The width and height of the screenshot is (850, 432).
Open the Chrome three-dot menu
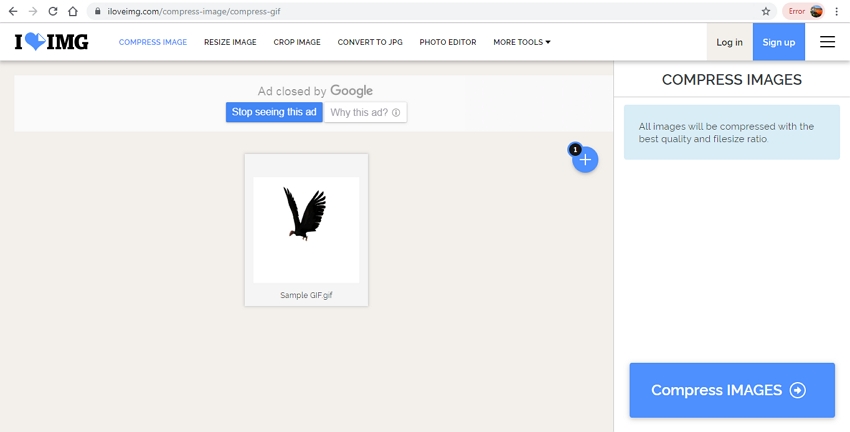(x=837, y=11)
